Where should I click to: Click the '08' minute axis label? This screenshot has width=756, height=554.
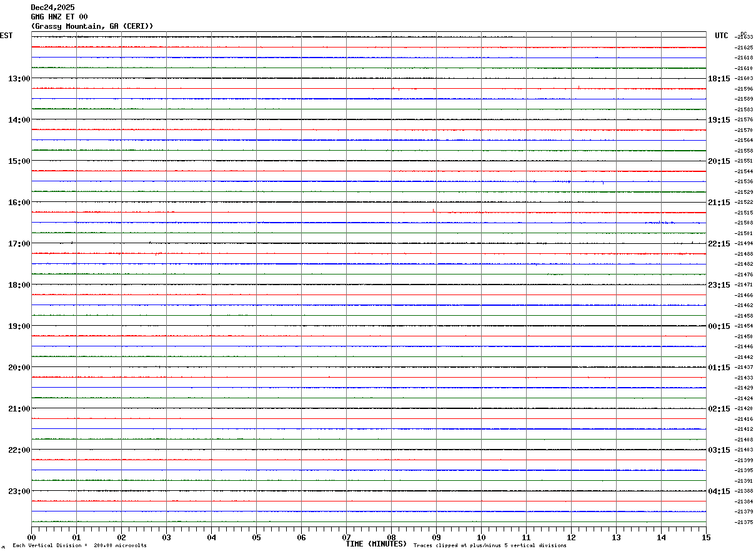point(391,537)
